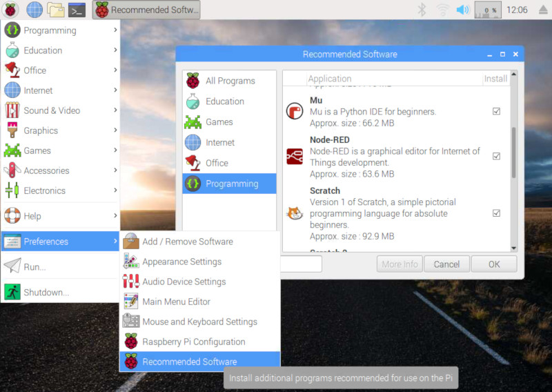Click the Raspberry Pi Configuration icon
Image resolution: width=552 pixels, height=392 pixels.
click(x=131, y=342)
